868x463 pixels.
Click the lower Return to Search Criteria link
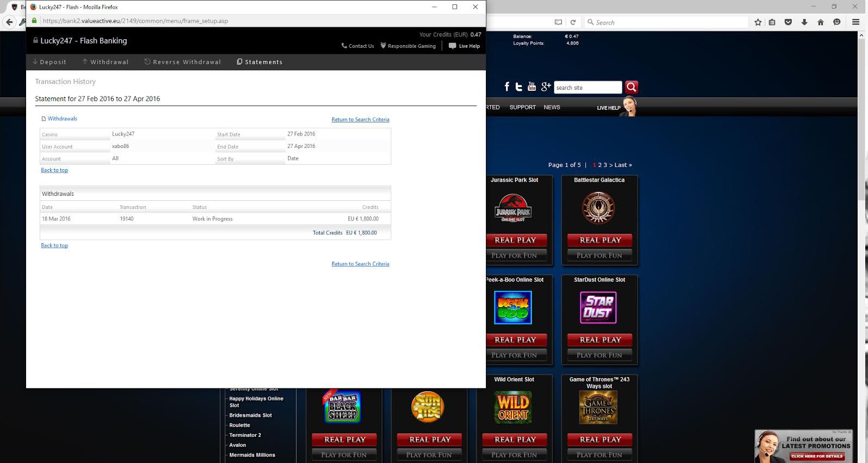pos(360,264)
